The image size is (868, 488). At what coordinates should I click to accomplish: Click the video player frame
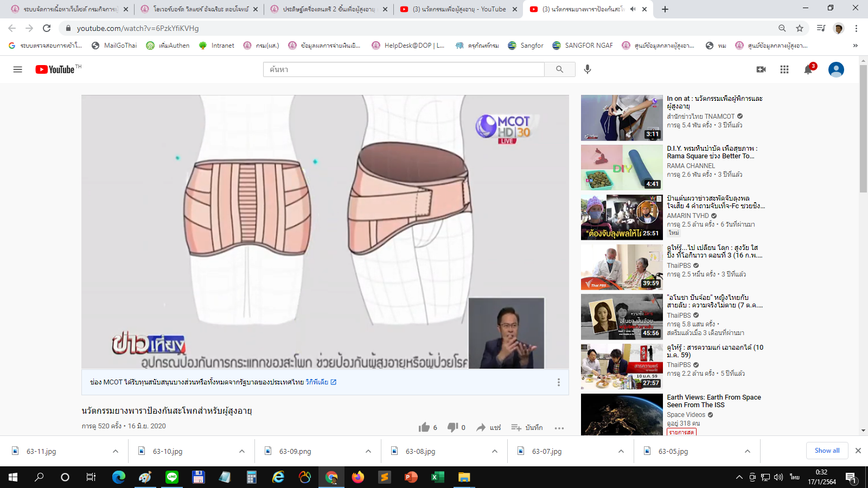click(x=325, y=232)
